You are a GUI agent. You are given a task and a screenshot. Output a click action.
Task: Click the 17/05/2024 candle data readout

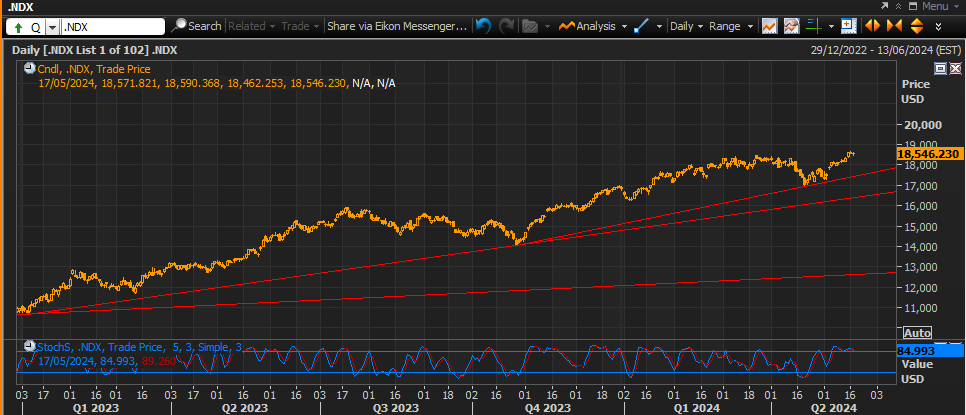click(x=216, y=83)
